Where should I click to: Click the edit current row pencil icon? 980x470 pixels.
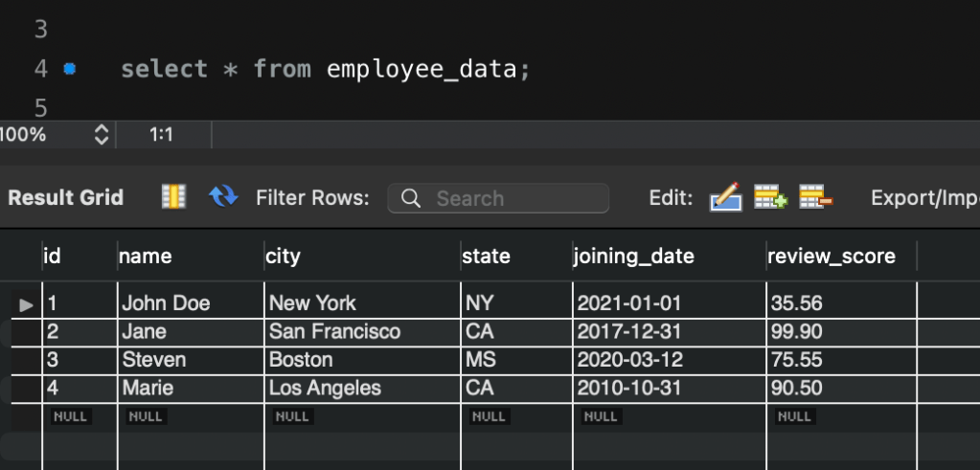(725, 198)
